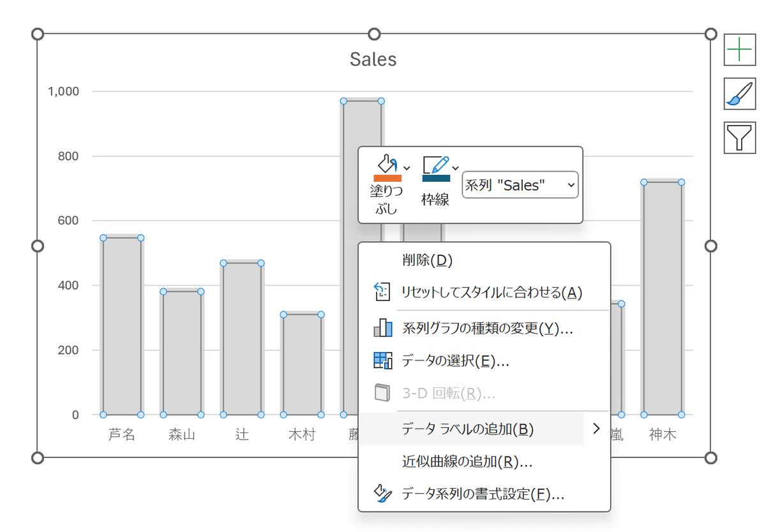Select the 芦名 bar in chart

122,326
